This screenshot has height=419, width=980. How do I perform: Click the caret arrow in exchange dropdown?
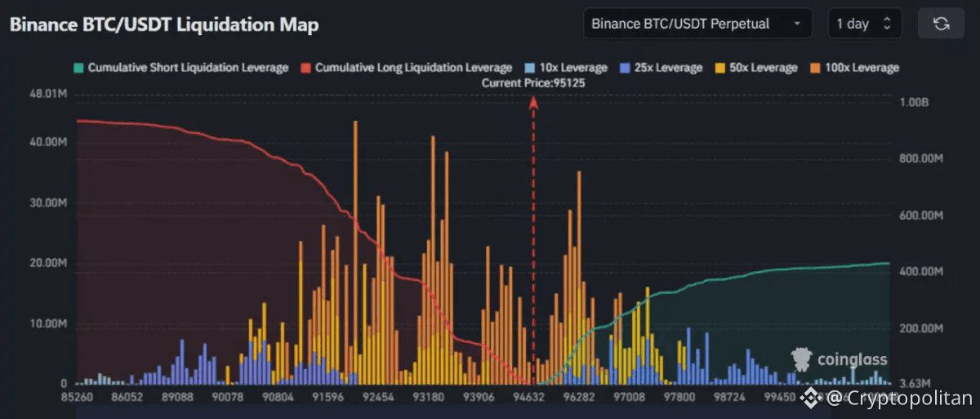click(796, 24)
